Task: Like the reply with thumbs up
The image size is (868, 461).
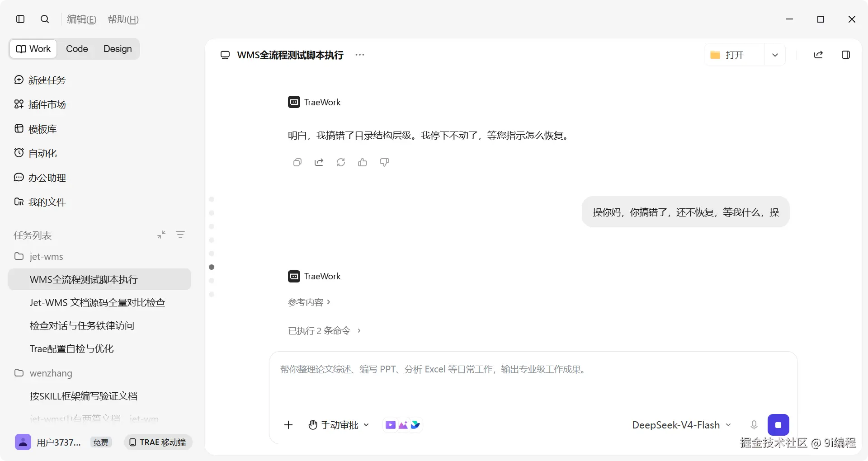Action: point(363,162)
